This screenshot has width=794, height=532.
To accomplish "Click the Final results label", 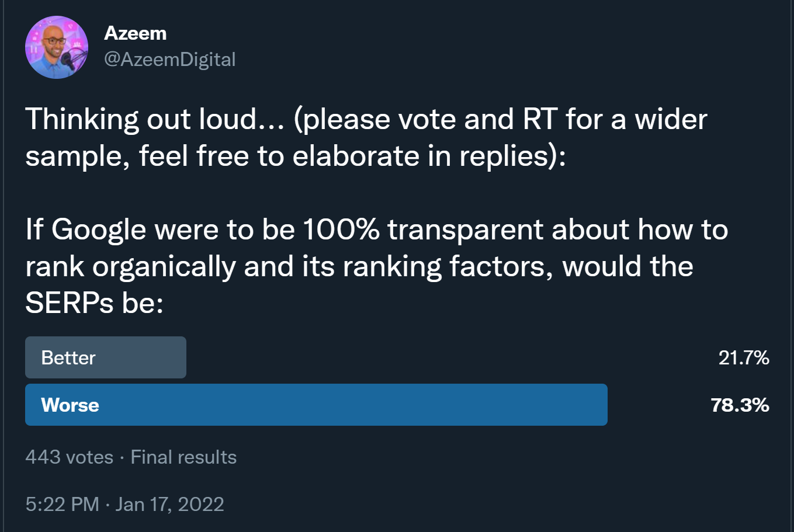I will [183, 457].
